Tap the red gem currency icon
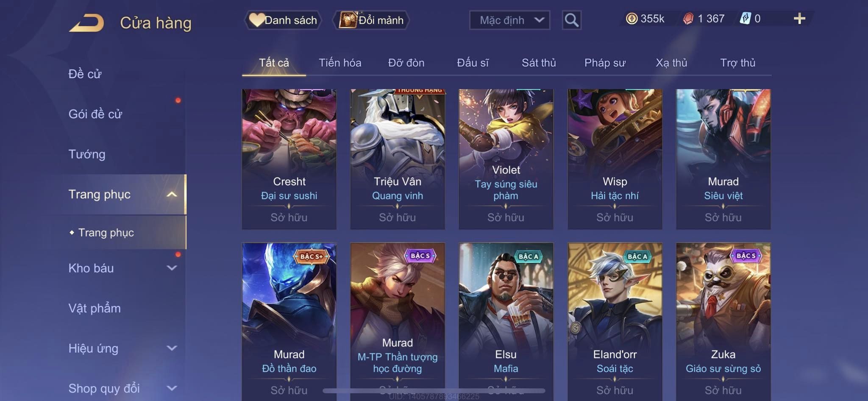 [688, 19]
